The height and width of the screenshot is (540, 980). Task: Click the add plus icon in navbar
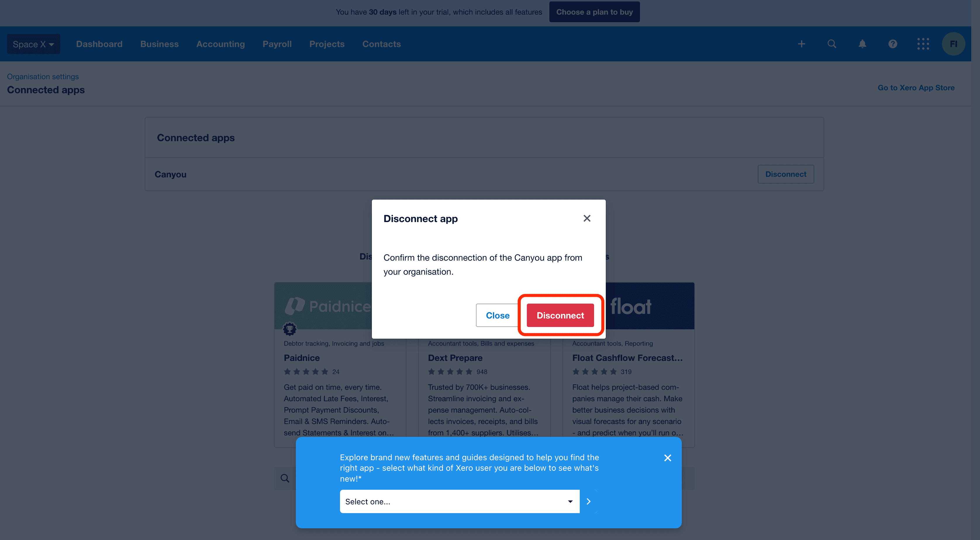pos(802,43)
